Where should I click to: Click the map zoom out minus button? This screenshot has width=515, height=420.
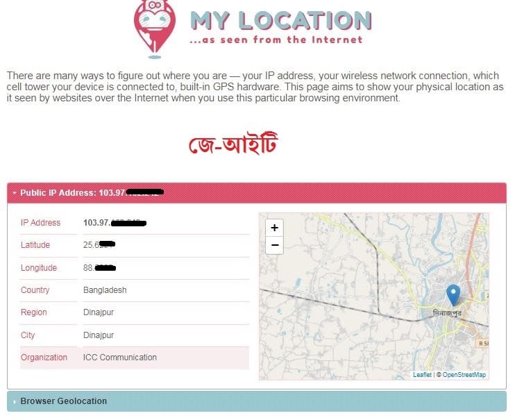tap(275, 245)
